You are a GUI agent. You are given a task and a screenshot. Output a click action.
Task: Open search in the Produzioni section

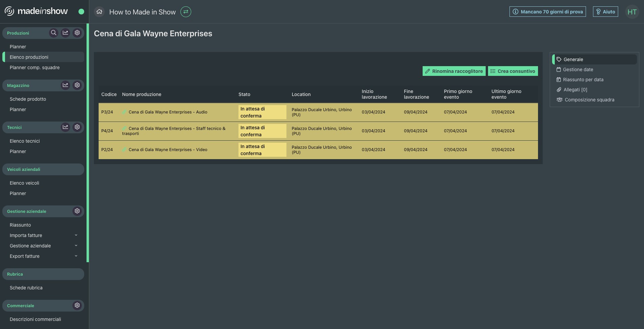pyautogui.click(x=53, y=33)
